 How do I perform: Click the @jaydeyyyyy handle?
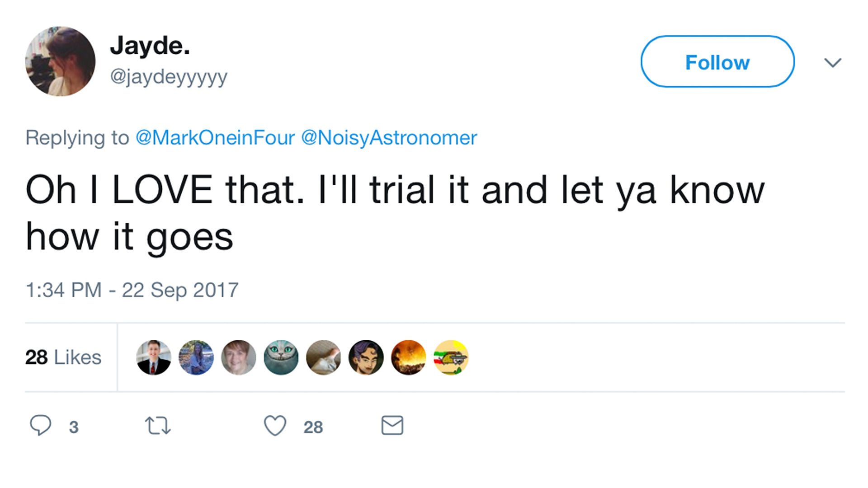pyautogui.click(x=168, y=76)
